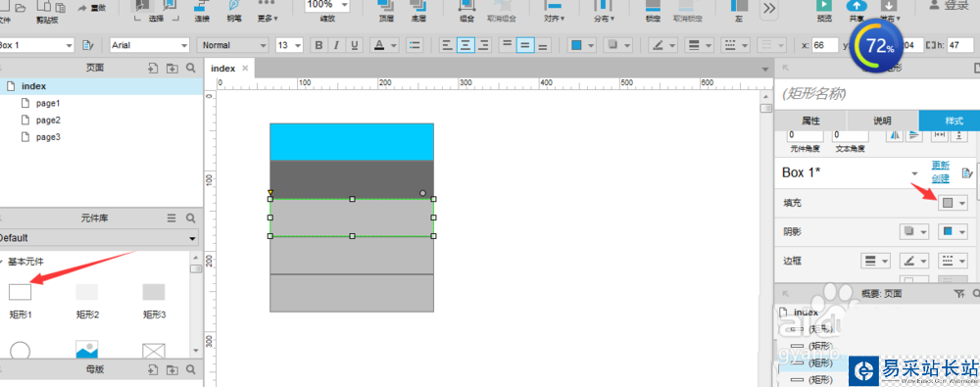The width and height of the screenshot is (980, 387).
Task: Open the blue fill color swatch in toolbar
Action: [576, 45]
